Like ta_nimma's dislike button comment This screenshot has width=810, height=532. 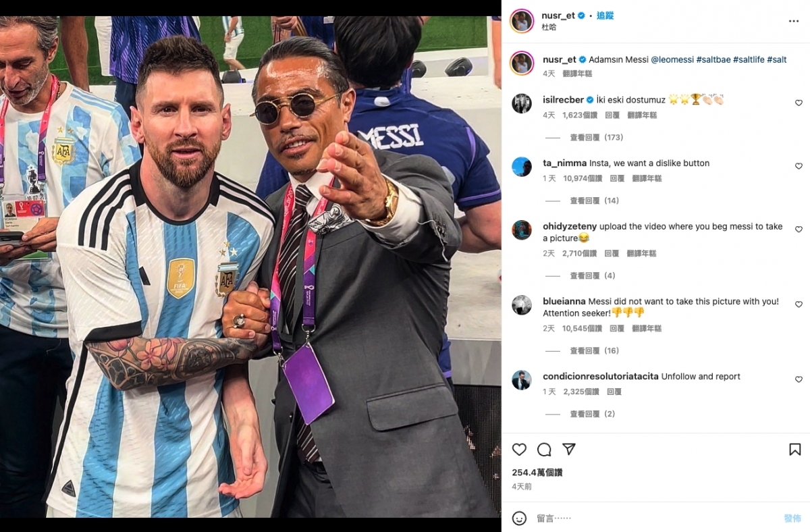point(799,166)
